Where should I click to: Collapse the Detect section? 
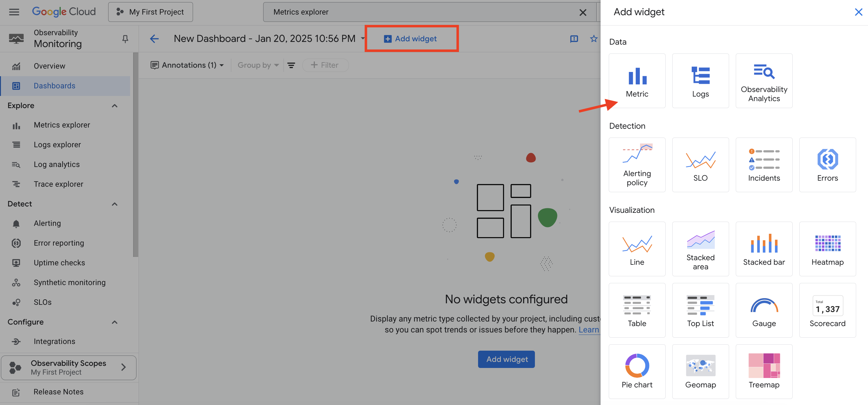115,204
